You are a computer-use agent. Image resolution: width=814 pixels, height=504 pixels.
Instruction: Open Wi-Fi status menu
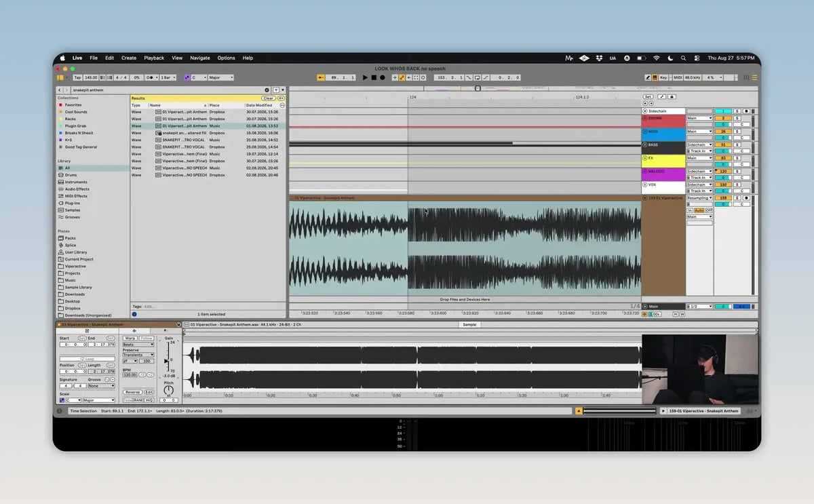coord(656,58)
